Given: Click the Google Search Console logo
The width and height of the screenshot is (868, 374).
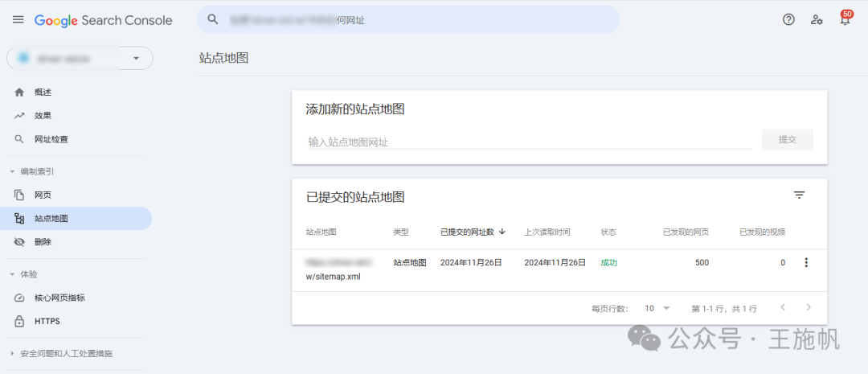Looking at the screenshot, I should (104, 20).
